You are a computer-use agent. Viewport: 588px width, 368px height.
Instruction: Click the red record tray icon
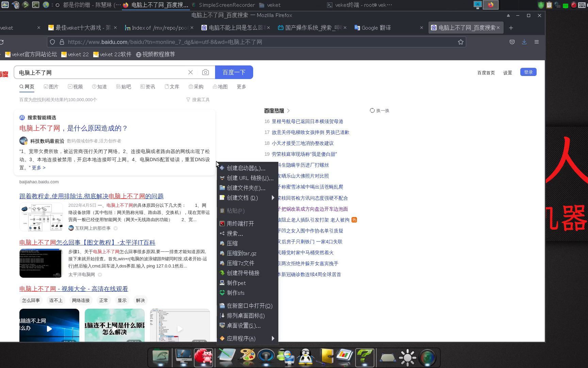point(574,5)
